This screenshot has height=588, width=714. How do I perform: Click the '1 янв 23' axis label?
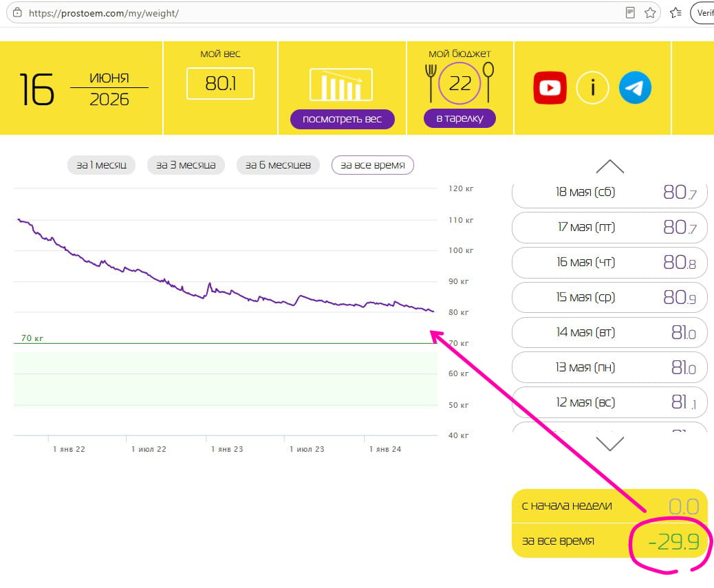(227, 449)
